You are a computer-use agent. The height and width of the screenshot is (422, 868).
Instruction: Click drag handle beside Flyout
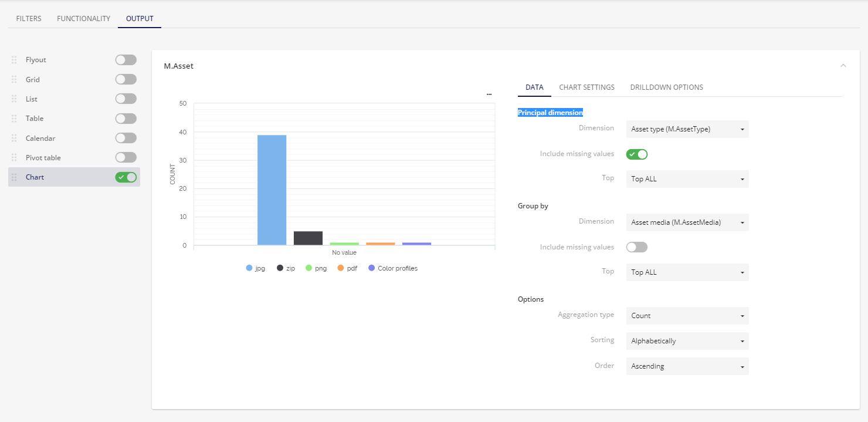tap(14, 60)
